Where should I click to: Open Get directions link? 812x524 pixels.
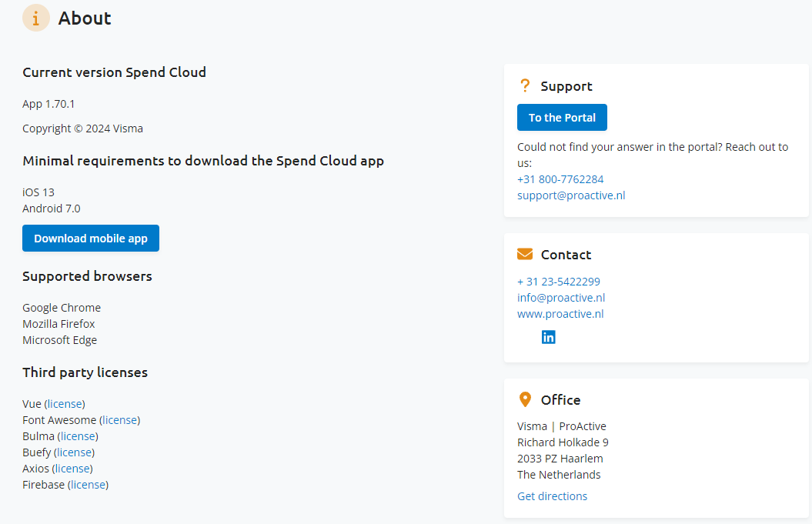click(552, 496)
